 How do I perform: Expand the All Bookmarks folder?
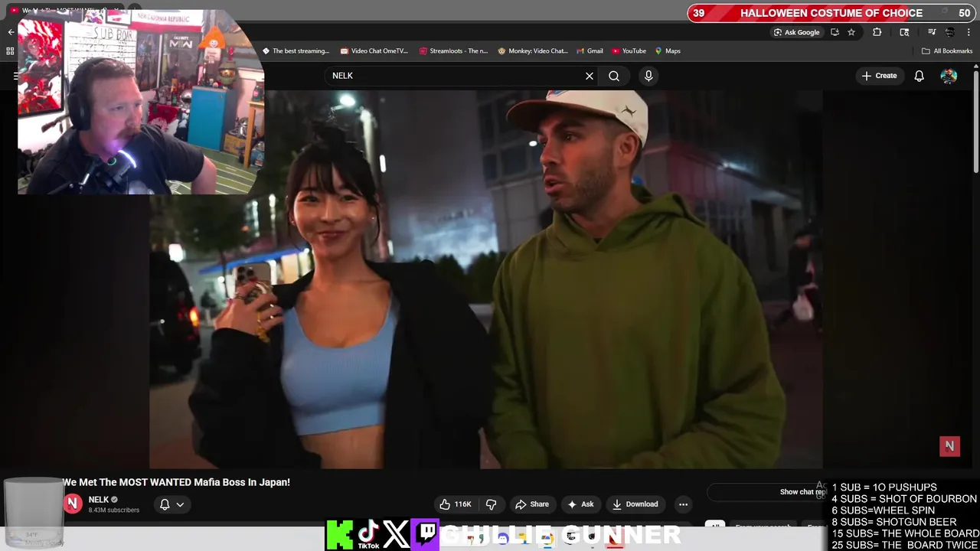pyautogui.click(x=947, y=51)
